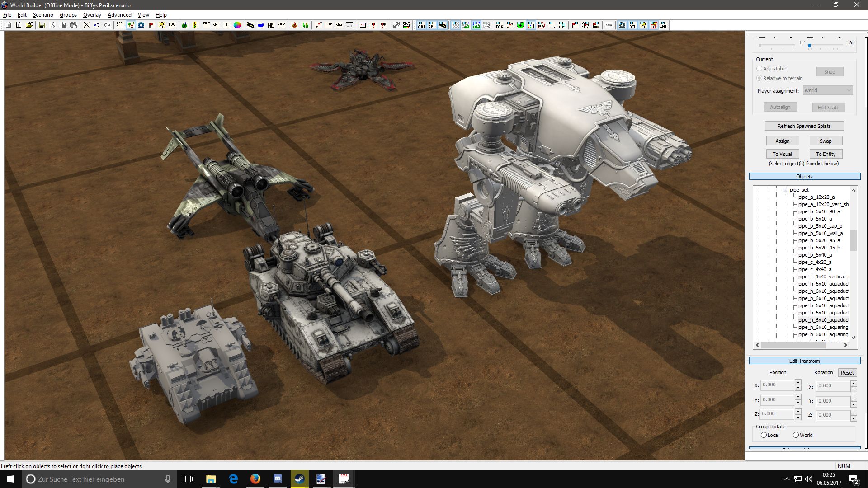Select the Local group rotate option
This screenshot has height=488, width=868.
(x=764, y=435)
